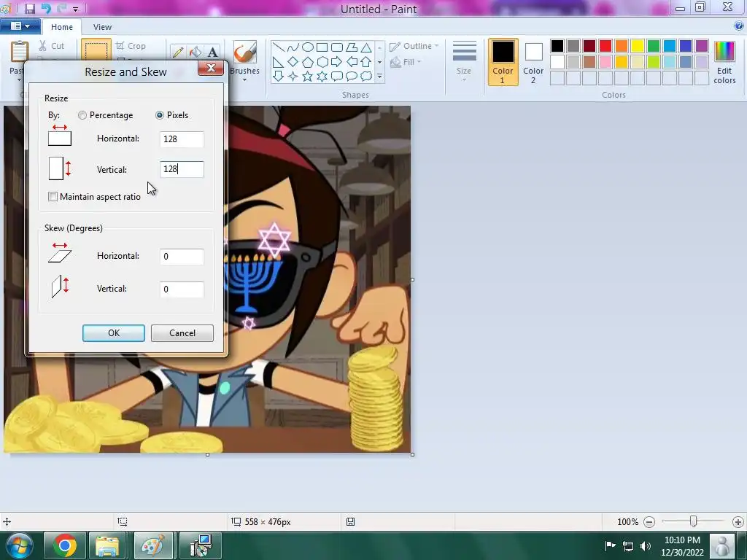
Task: Choose the Pentagon shape
Action: point(308,61)
